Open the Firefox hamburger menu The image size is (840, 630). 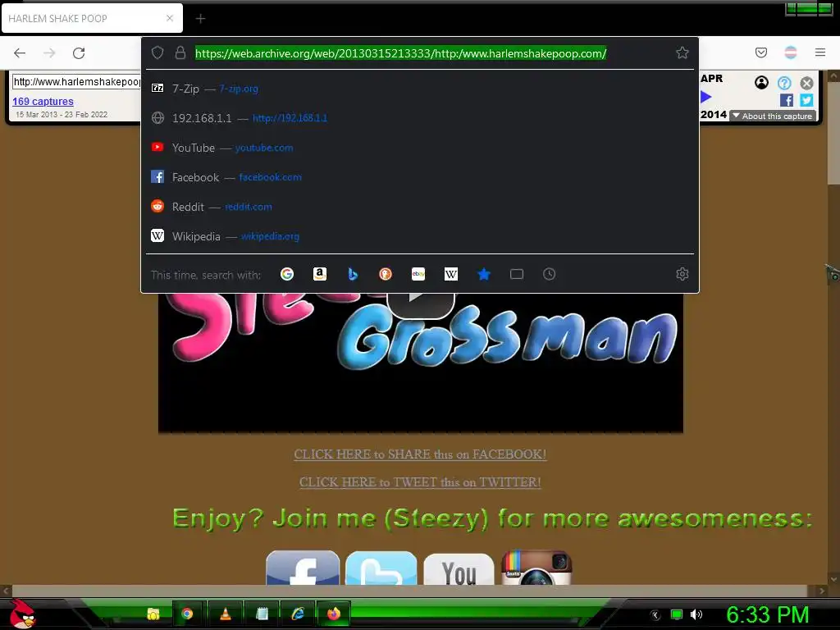pyautogui.click(x=820, y=52)
